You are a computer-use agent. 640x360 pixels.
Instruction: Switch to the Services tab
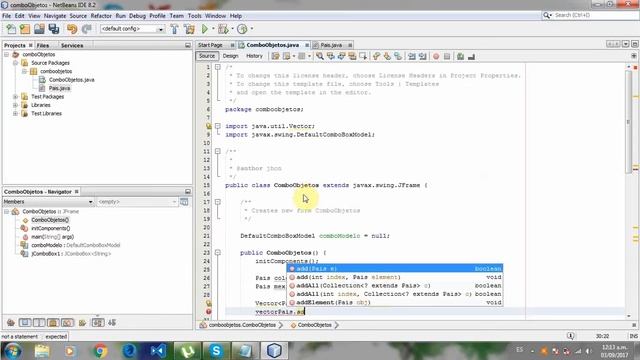point(72,45)
